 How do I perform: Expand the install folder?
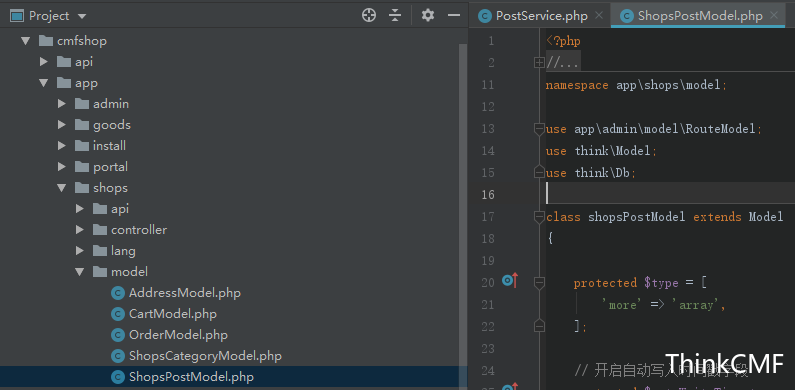tap(62, 146)
